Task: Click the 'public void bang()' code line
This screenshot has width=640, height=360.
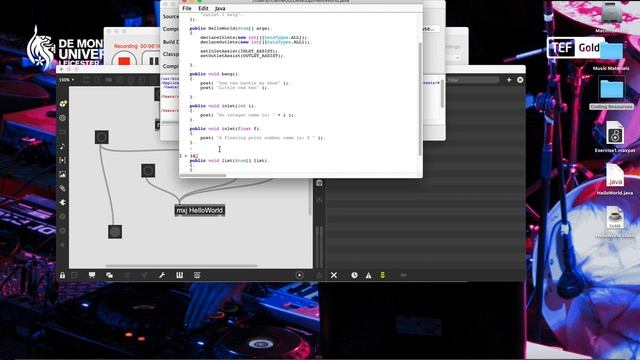Action: [x=214, y=74]
